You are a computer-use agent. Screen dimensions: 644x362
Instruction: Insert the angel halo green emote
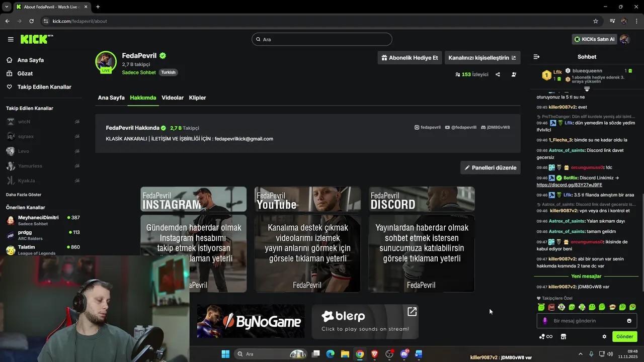541,307
